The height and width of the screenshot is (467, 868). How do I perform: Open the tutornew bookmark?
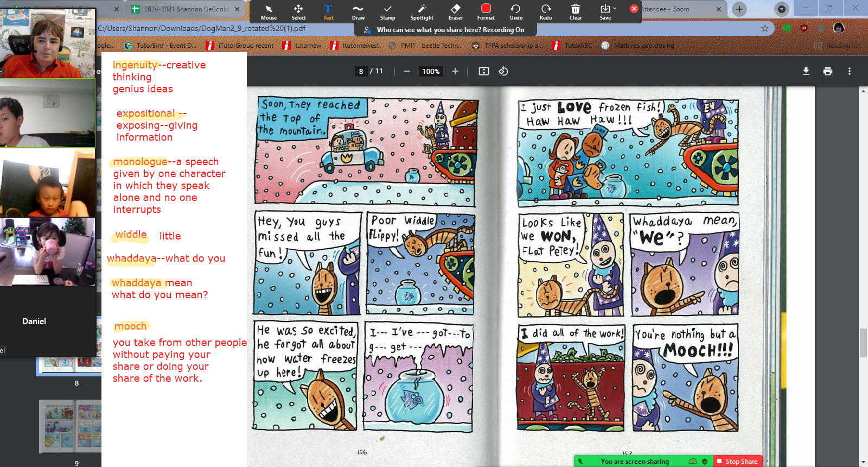[x=302, y=46]
